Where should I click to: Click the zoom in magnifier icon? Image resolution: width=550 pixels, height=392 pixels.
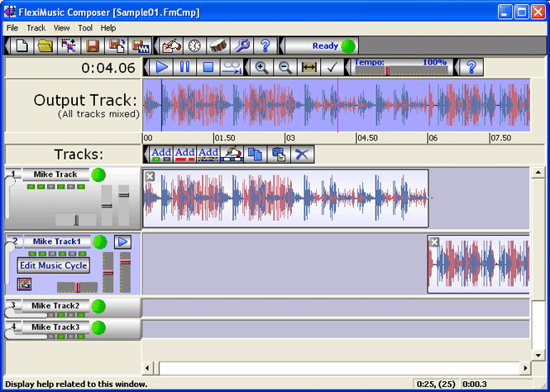(261, 68)
